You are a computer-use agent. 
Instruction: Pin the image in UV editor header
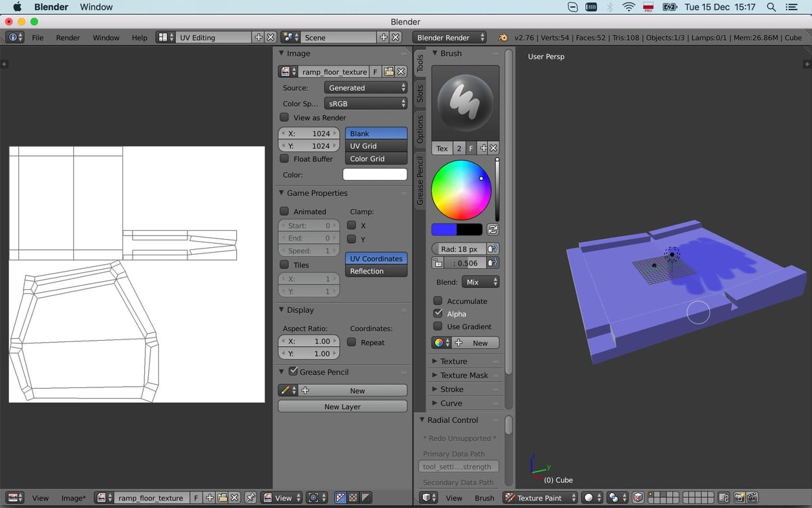pos(250,498)
